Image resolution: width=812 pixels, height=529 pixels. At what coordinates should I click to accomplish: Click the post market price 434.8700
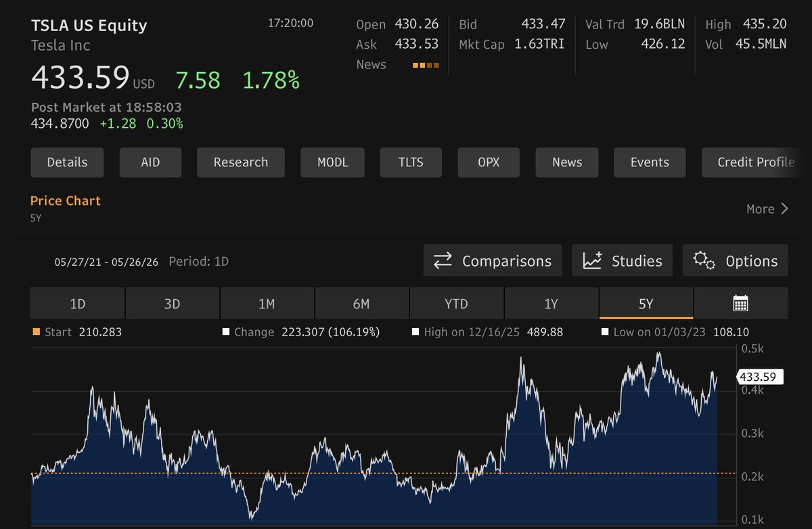click(x=60, y=124)
